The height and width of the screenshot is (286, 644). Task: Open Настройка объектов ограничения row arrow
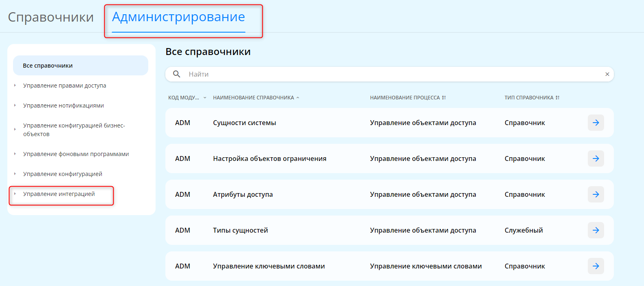pos(596,158)
